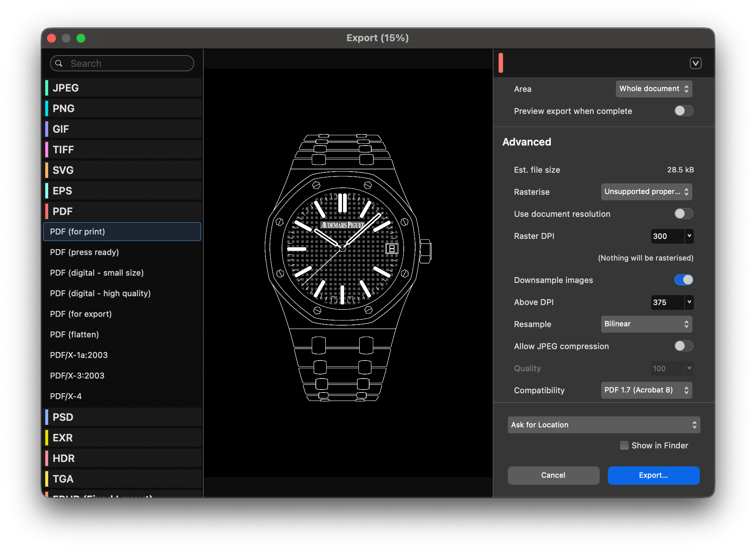This screenshot has height=552, width=756.
Task: Select the PSD format category
Action: [x=123, y=417]
